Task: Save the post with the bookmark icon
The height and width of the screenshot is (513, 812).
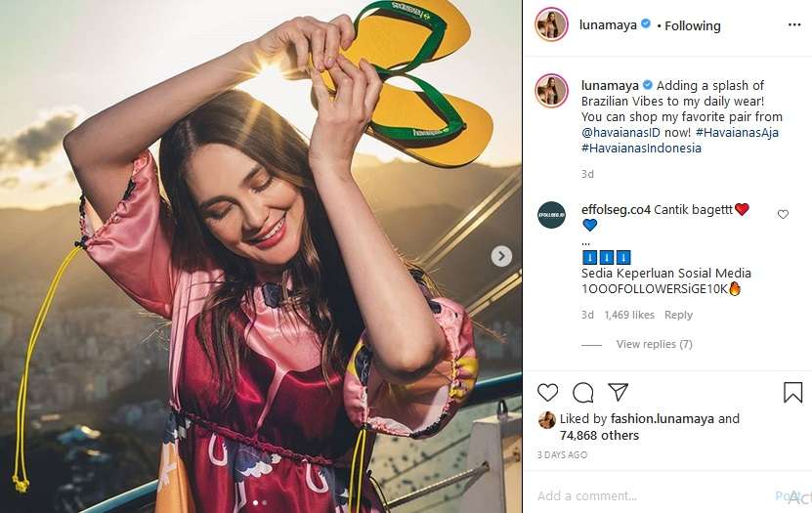Action: tap(792, 392)
